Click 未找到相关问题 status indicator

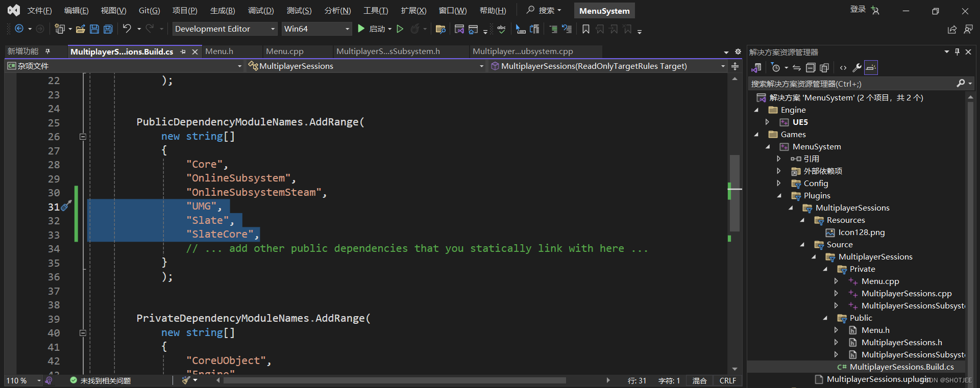(101, 381)
